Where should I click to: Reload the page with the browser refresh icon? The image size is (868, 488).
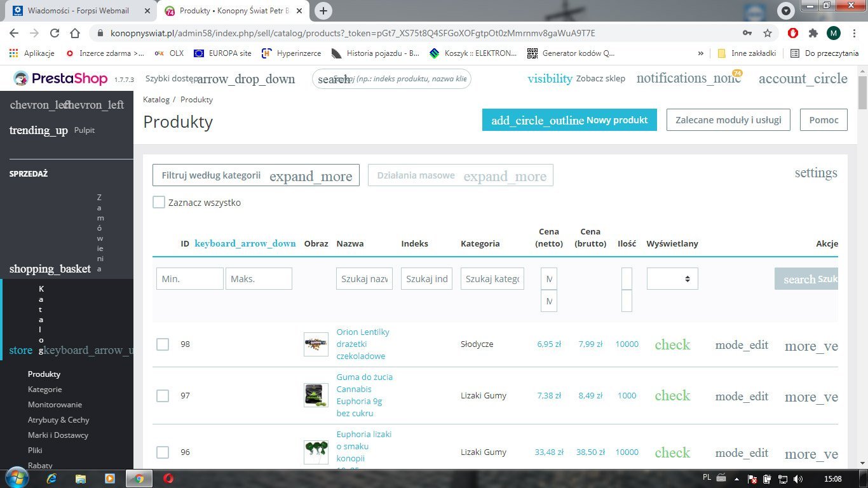pos(55,33)
